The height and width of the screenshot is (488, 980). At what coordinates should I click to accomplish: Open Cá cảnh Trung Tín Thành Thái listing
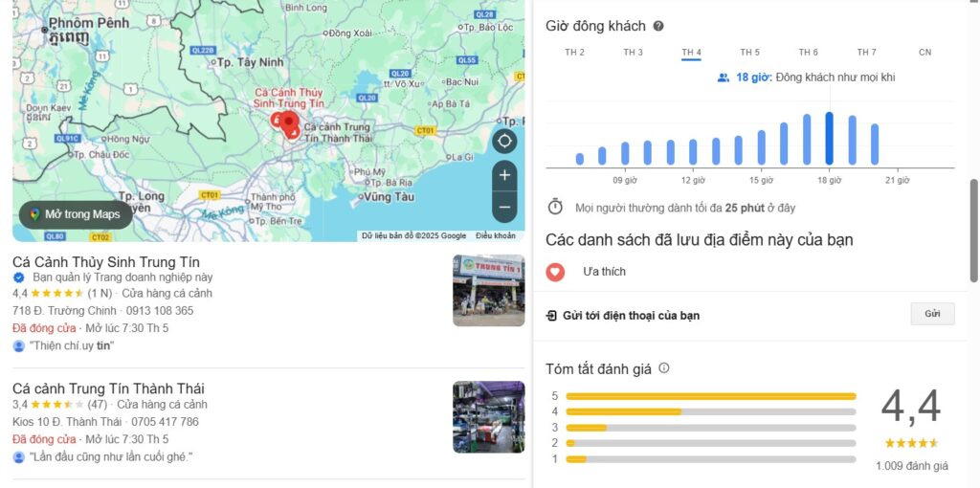coord(108,388)
